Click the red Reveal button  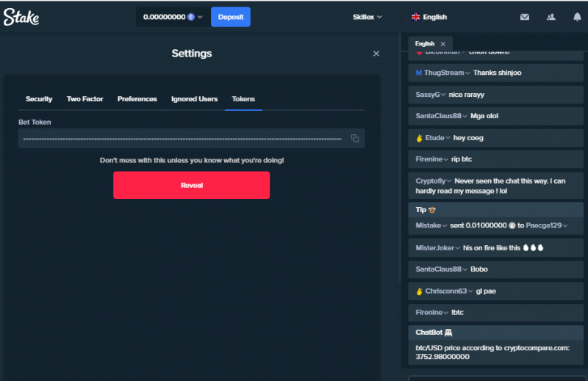pyautogui.click(x=191, y=185)
